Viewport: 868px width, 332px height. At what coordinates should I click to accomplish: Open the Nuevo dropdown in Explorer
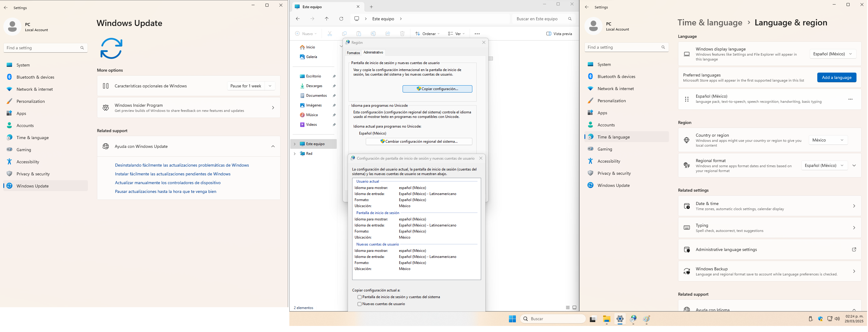pyautogui.click(x=306, y=34)
